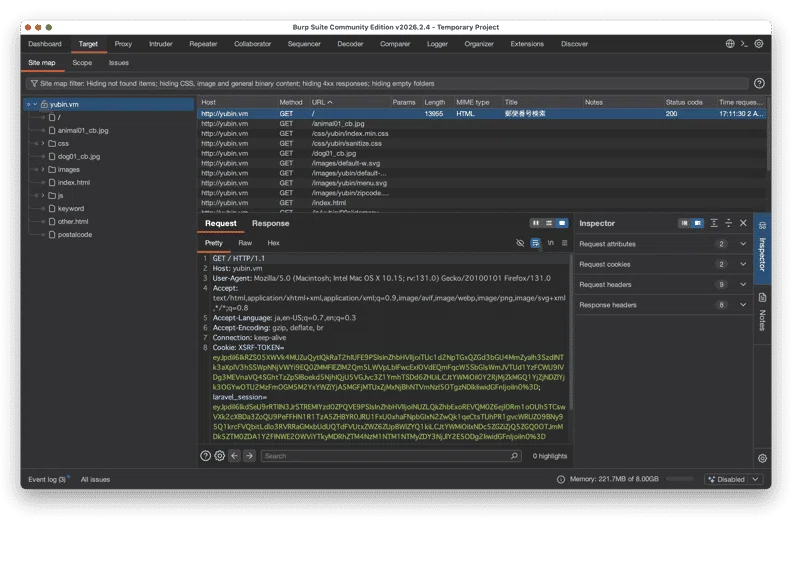Select the /images/yubin/menu.svg request row
The image size is (792, 580).
click(x=481, y=183)
